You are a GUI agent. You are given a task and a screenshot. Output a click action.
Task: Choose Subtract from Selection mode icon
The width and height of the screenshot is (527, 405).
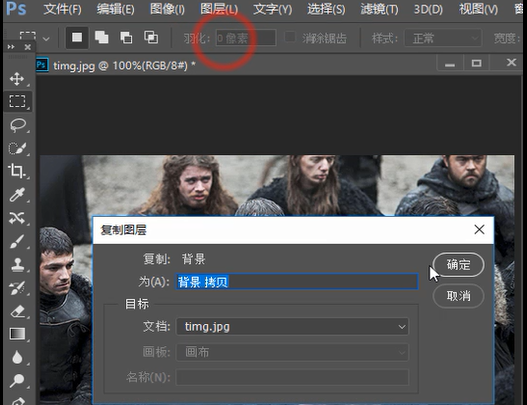pyautogui.click(x=126, y=38)
